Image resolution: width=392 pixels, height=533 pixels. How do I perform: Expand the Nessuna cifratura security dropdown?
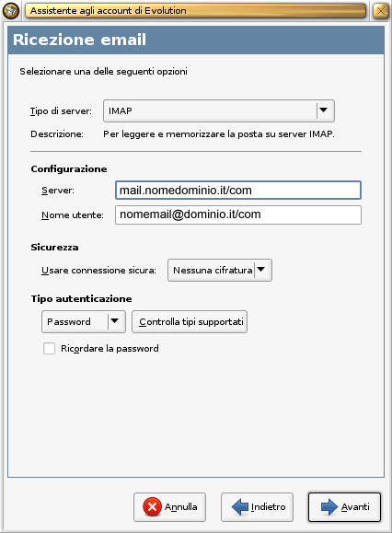coord(220,271)
